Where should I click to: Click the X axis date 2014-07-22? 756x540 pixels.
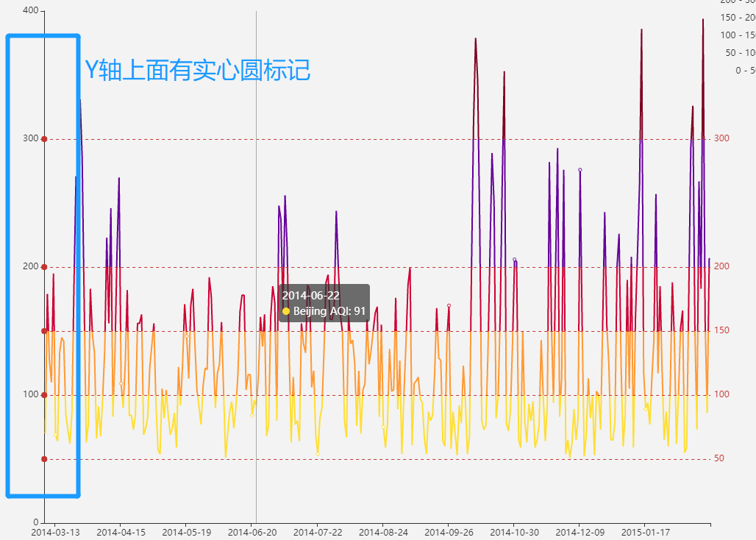[x=318, y=533]
